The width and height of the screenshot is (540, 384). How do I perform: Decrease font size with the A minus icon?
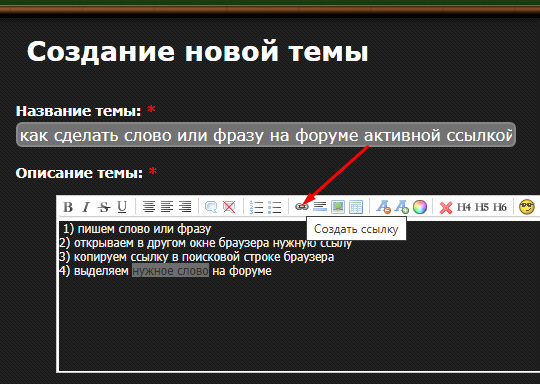pyautogui.click(x=383, y=207)
